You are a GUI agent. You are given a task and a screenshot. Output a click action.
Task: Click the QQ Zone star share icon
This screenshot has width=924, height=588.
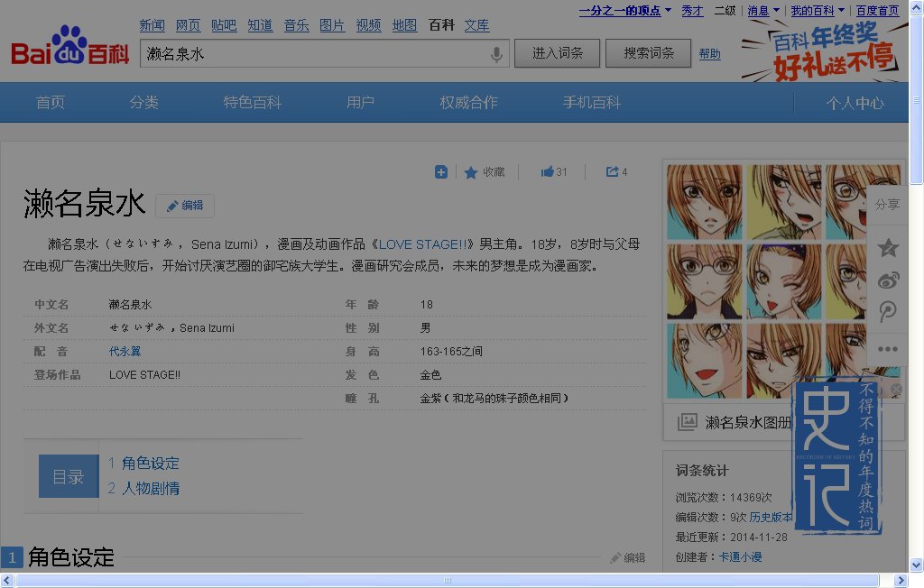888,248
